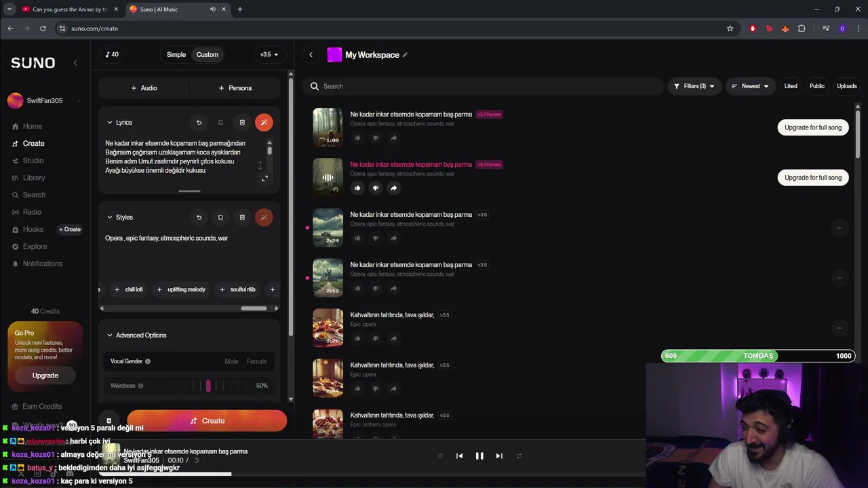Open the Newest sort dropdown
Viewport: 868px width, 488px height.
point(750,86)
